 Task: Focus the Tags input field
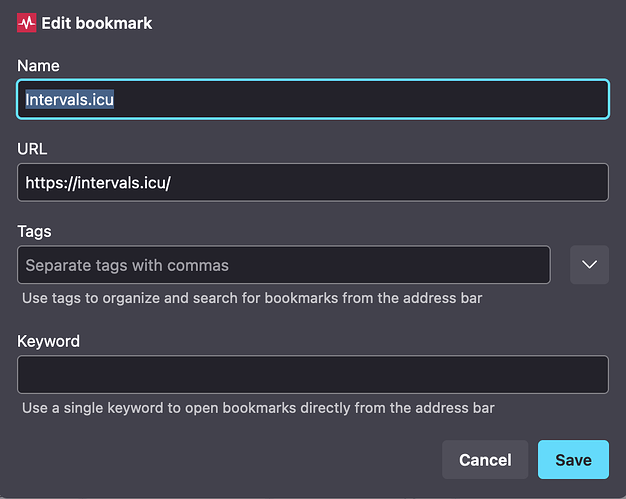click(x=284, y=265)
